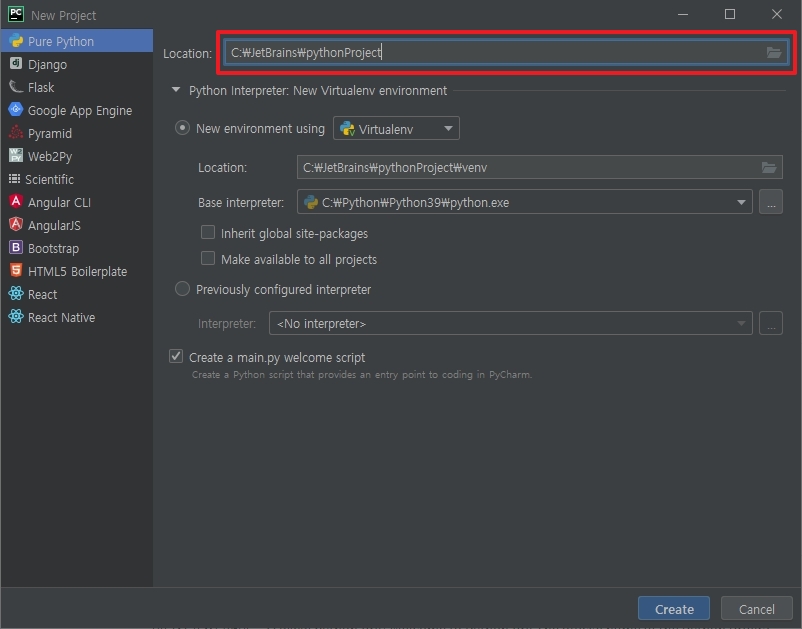Open the Virtualenv environment type dropdown
Viewport: 802px width, 629px height.
click(x=396, y=128)
